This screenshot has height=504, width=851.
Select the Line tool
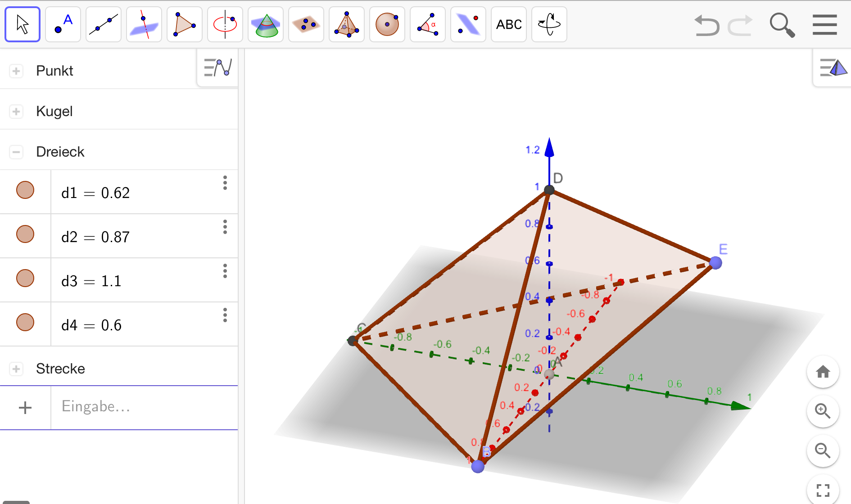coord(103,24)
